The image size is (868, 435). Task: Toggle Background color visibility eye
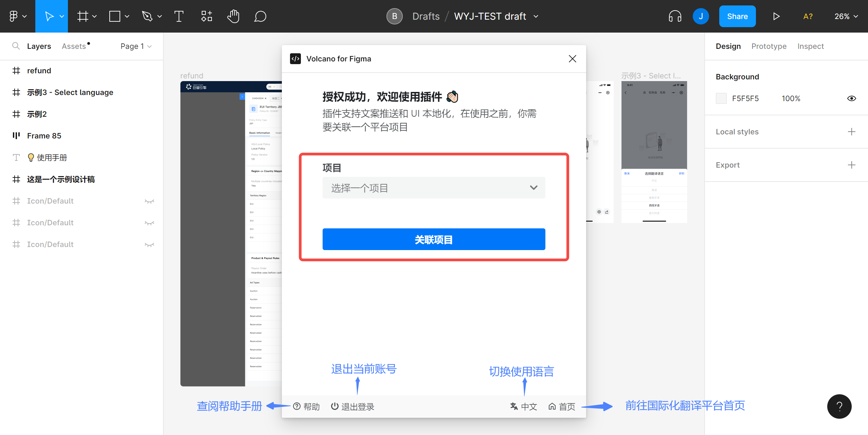pos(851,98)
